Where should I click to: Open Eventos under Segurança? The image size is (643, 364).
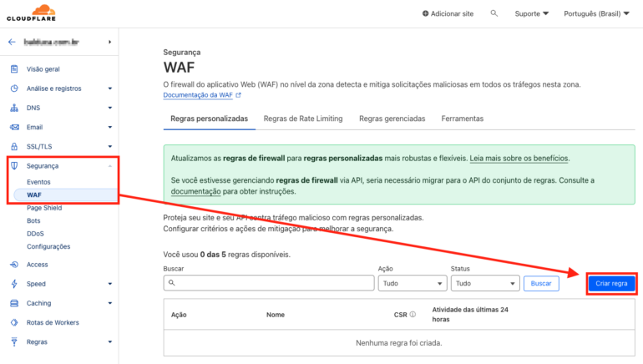(x=38, y=182)
